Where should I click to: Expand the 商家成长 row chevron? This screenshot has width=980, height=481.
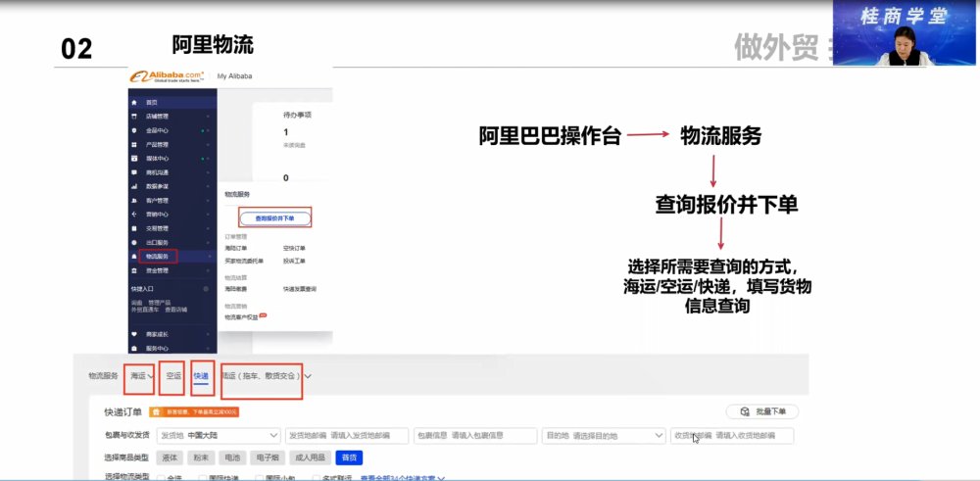(208, 334)
